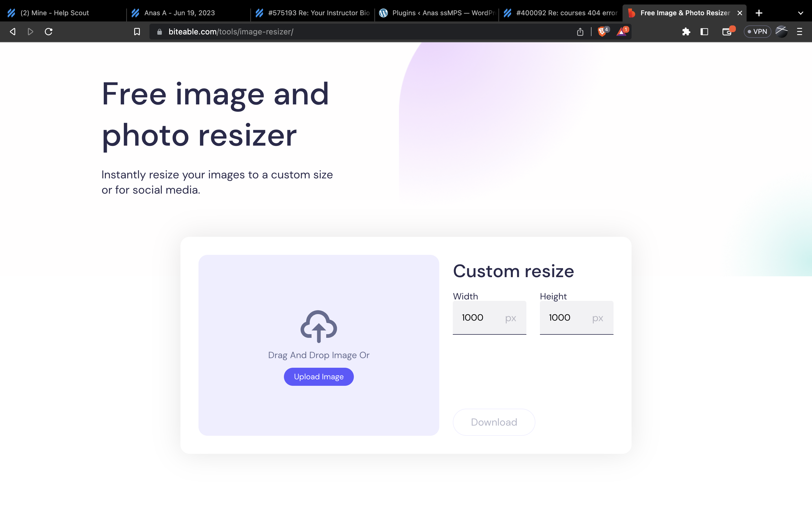This screenshot has width=812, height=508.
Task: Click the Download button
Action: (494, 422)
